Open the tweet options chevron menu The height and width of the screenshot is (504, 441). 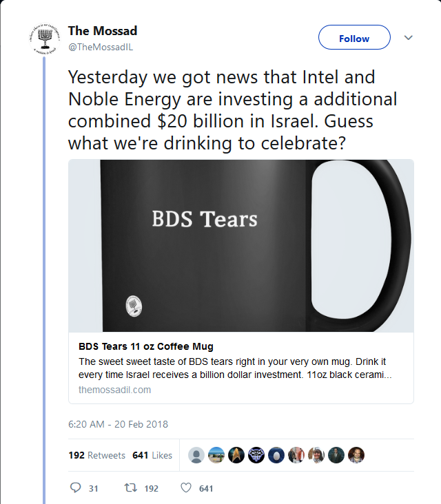[x=408, y=38]
